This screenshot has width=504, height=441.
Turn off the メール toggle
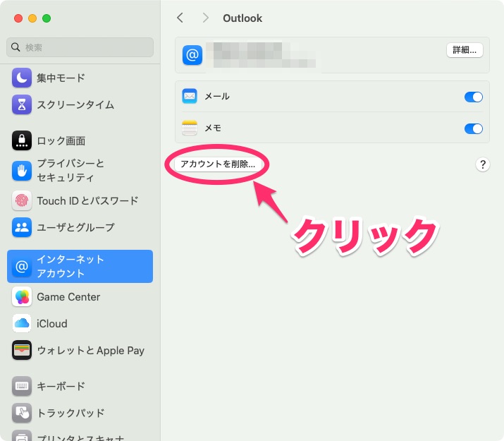(474, 97)
